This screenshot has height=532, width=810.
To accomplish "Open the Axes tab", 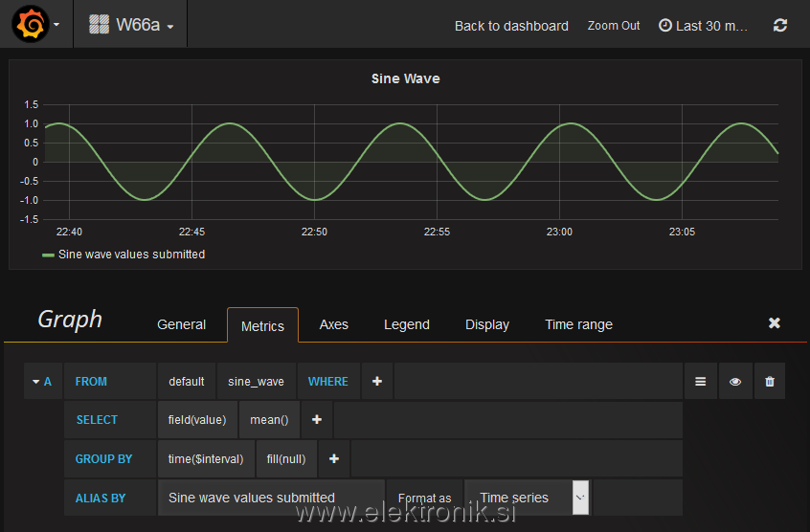I will [x=334, y=324].
